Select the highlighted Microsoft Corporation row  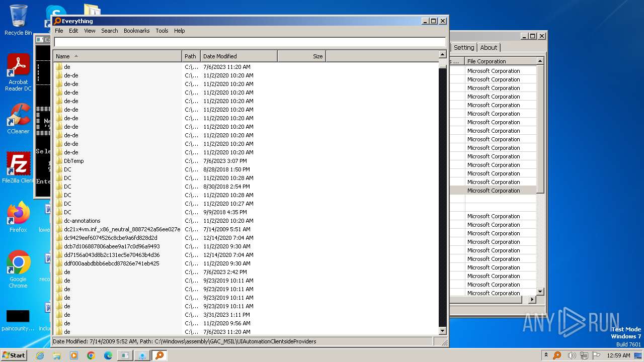(x=493, y=191)
